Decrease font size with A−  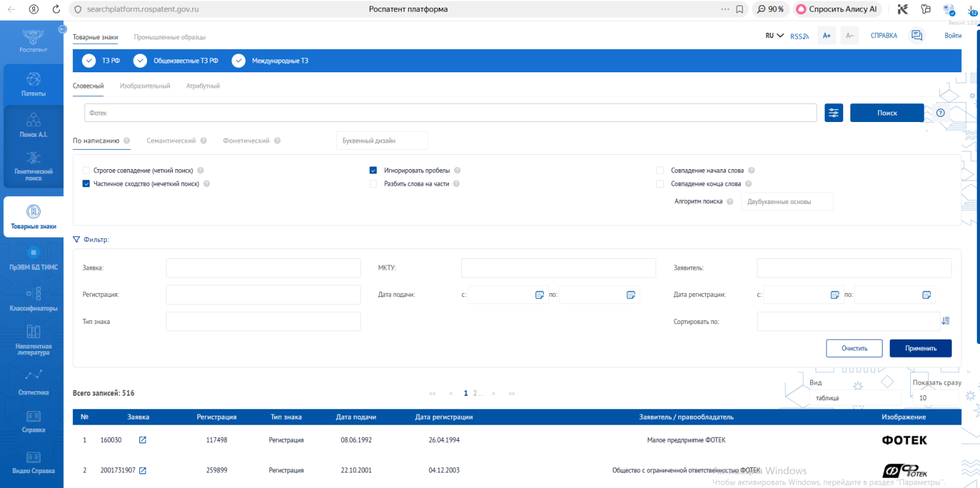(x=850, y=36)
